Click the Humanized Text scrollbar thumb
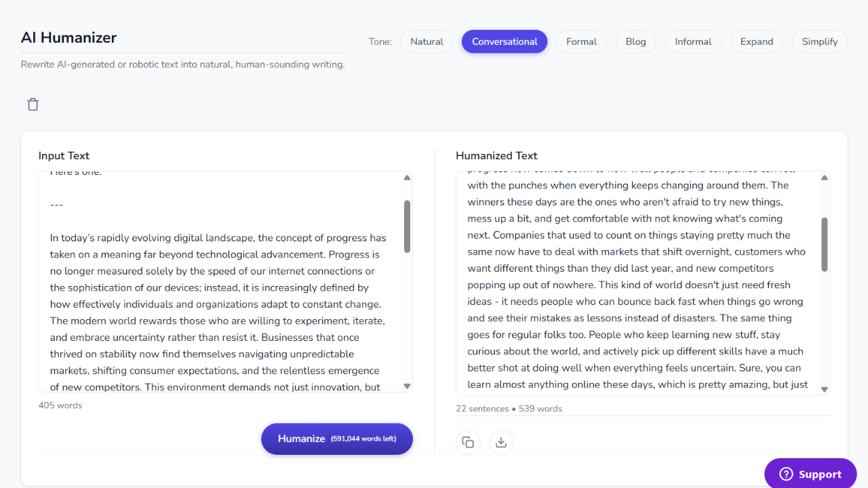Image resolution: width=868 pixels, height=488 pixels. click(x=825, y=244)
